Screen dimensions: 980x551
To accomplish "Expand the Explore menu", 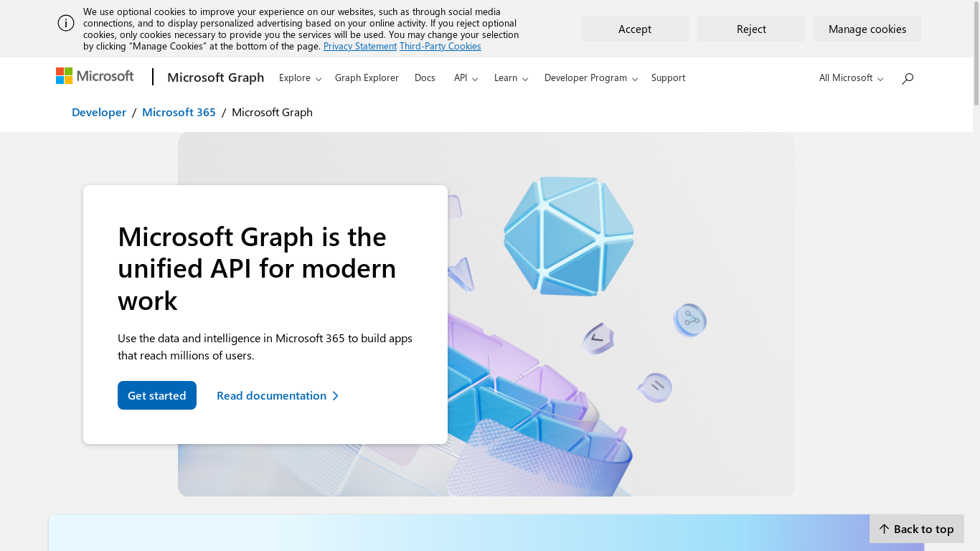I will (x=300, y=77).
